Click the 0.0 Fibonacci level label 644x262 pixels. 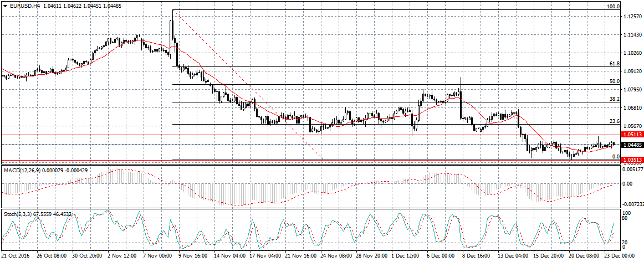615,157
